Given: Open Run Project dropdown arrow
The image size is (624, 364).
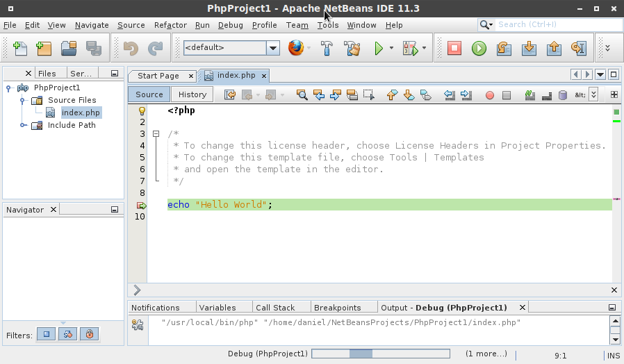Looking at the screenshot, I should [391, 48].
